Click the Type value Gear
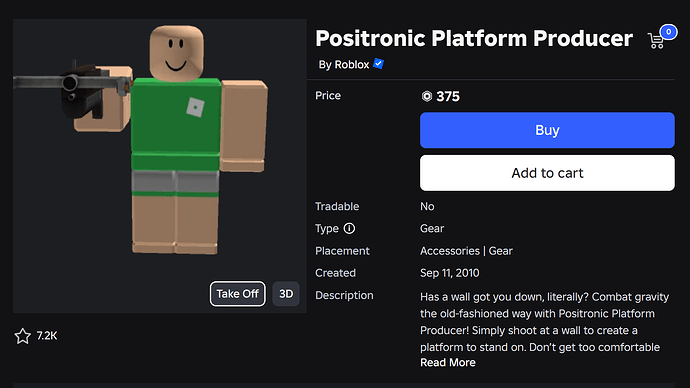The height and width of the screenshot is (388, 690). pyautogui.click(x=432, y=228)
